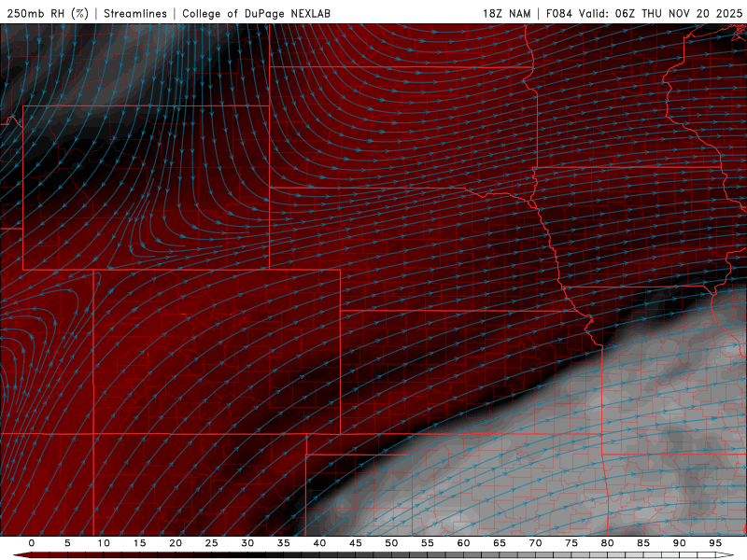The width and height of the screenshot is (747, 560).
Task: Click the "250mb RH (%)" title text
Action: [x=48, y=13]
